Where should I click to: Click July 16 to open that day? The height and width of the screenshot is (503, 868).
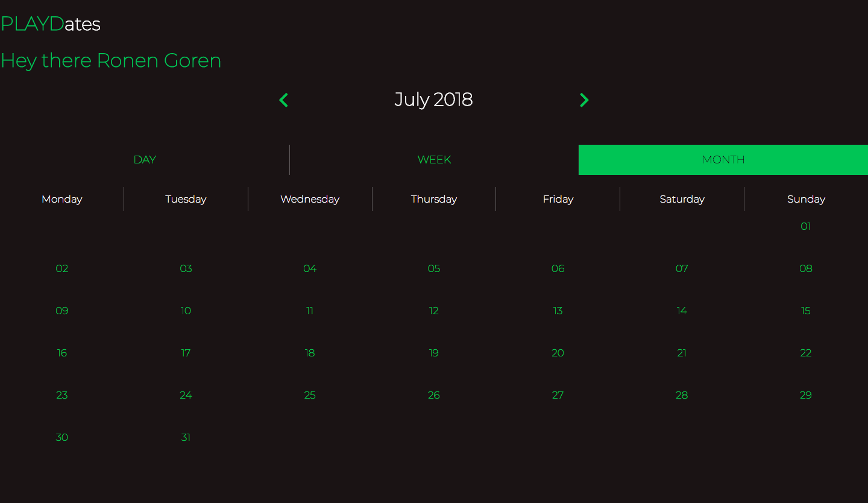(61, 353)
